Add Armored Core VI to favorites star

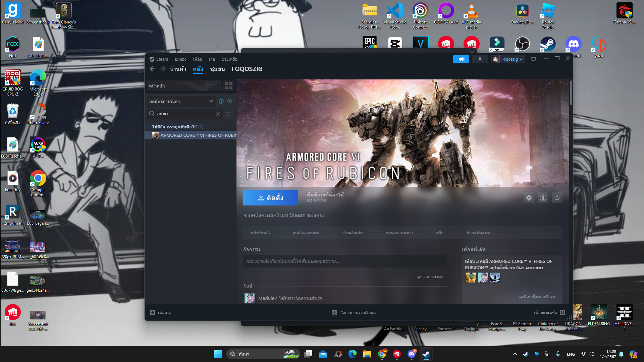point(557,198)
